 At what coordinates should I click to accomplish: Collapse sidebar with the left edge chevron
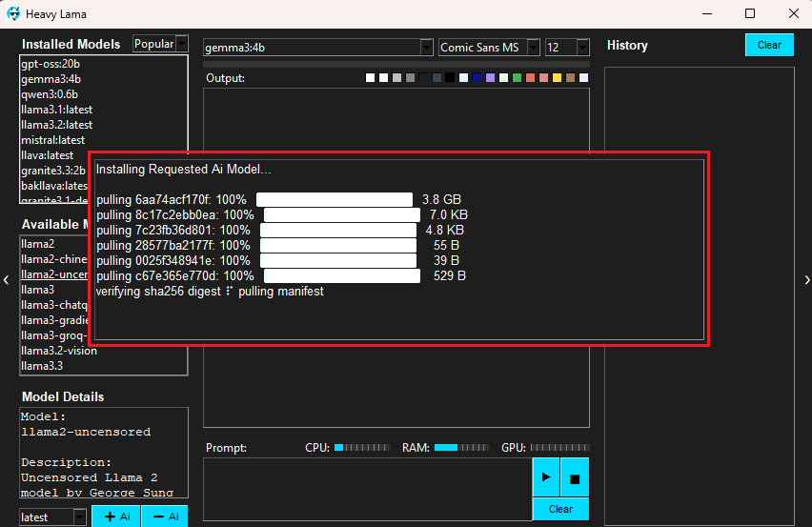[x=7, y=280]
